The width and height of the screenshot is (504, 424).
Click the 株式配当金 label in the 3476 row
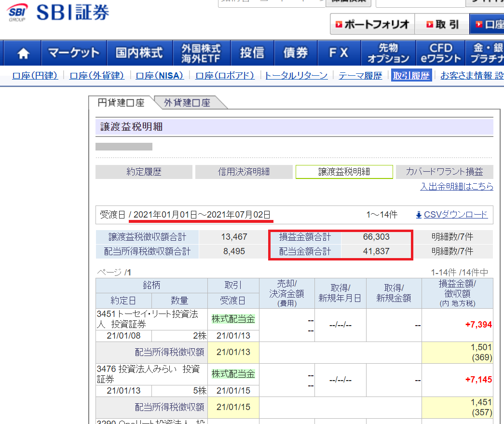(x=233, y=374)
